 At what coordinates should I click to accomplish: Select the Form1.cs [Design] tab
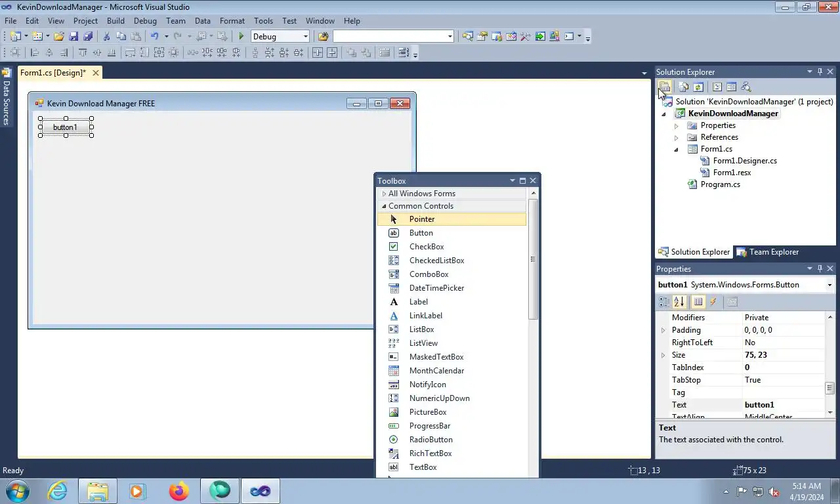53,73
